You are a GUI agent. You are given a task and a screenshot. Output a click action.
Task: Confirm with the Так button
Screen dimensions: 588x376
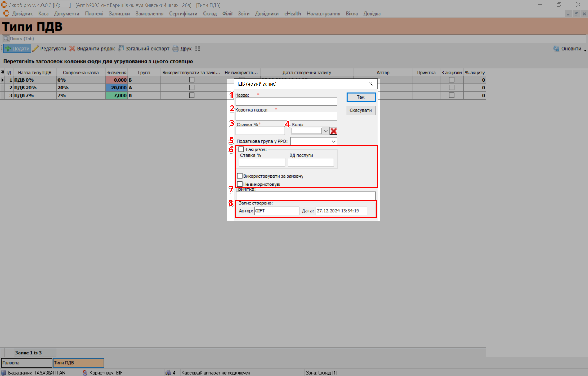pyautogui.click(x=361, y=97)
